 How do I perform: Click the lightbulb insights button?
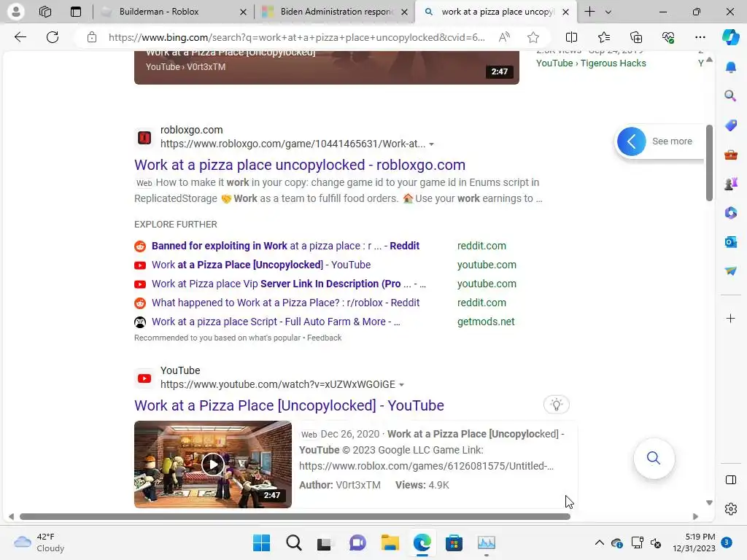(557, 405)
